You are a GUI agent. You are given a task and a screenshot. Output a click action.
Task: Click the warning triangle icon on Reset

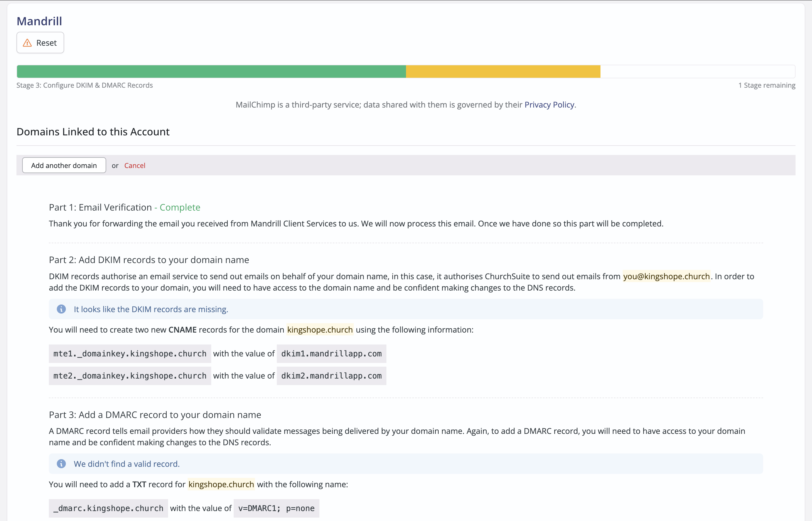(x=27, y=43)
